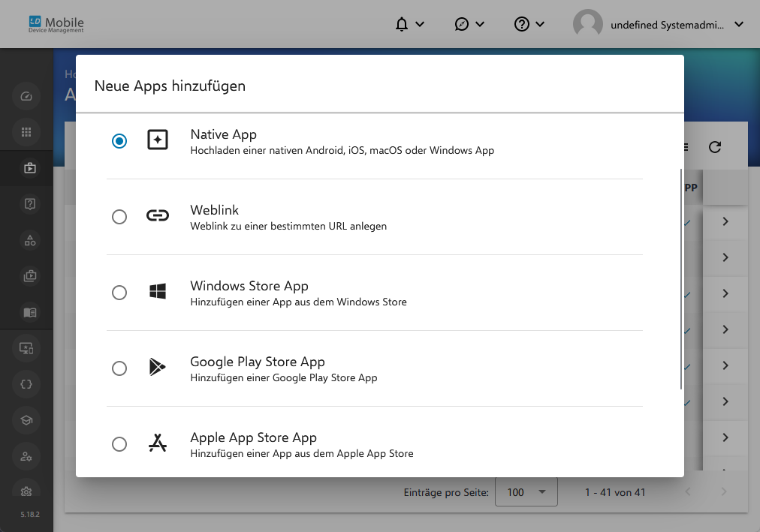Click 'Hinzufügen einer Google Play Store App' description

[284, 377]
